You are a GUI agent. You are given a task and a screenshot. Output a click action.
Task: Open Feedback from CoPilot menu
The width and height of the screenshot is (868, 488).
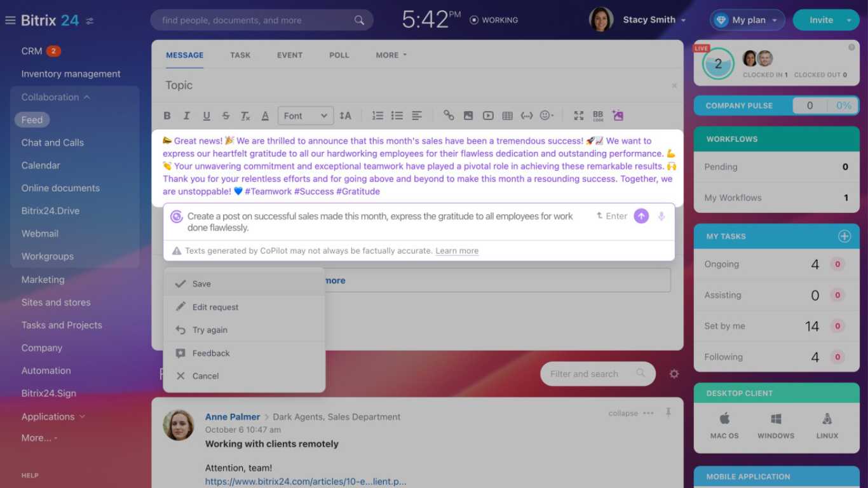click(244, 353)
